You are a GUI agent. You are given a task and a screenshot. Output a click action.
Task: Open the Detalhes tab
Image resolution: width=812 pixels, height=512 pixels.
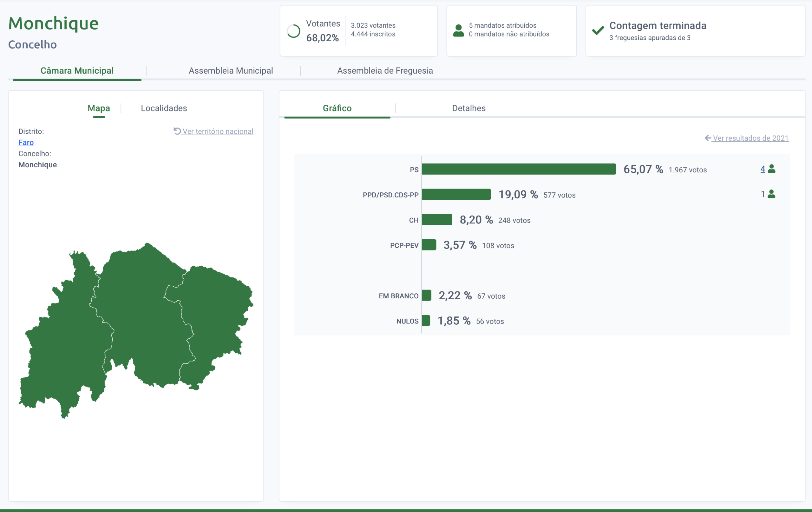[469, 108]
